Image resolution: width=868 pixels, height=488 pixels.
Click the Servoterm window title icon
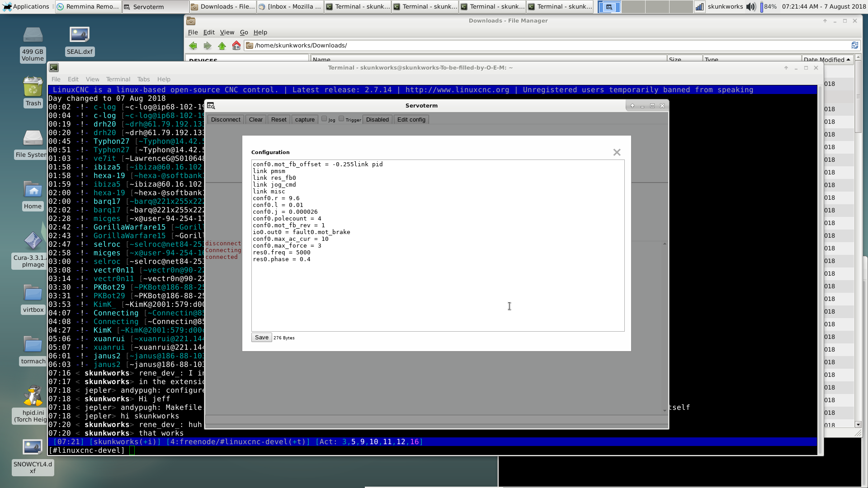(211, 105)
